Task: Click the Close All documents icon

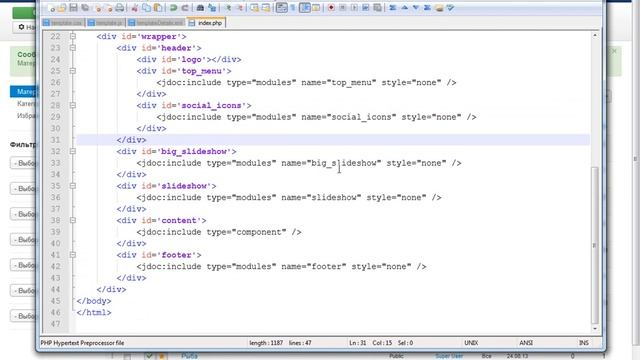Action: coord(109,8)
